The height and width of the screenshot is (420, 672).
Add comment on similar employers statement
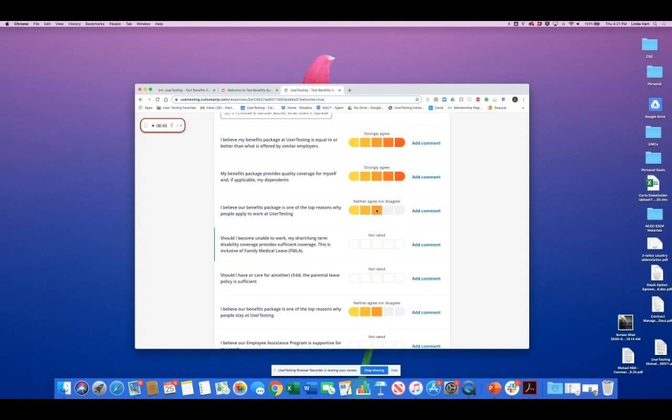426,143
